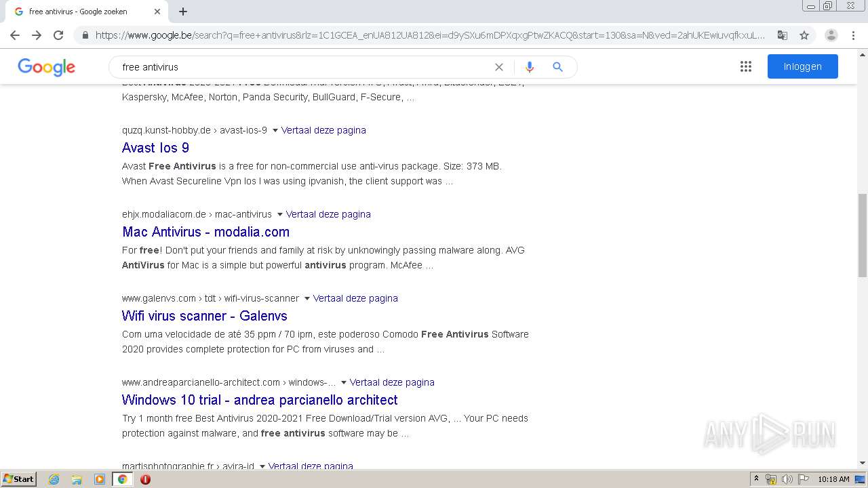Reload the current page

[58, 35]
